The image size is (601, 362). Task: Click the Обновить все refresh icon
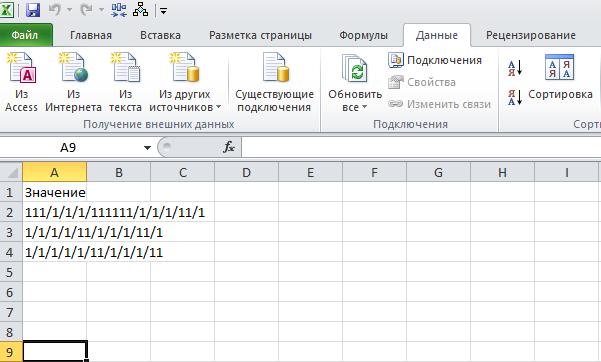coord(355,69)
